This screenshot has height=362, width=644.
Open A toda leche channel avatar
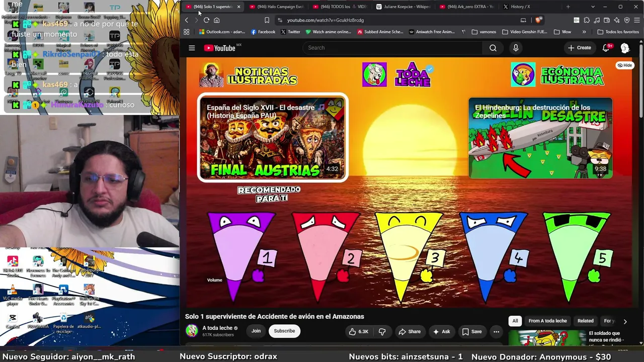tap(192, 331)
